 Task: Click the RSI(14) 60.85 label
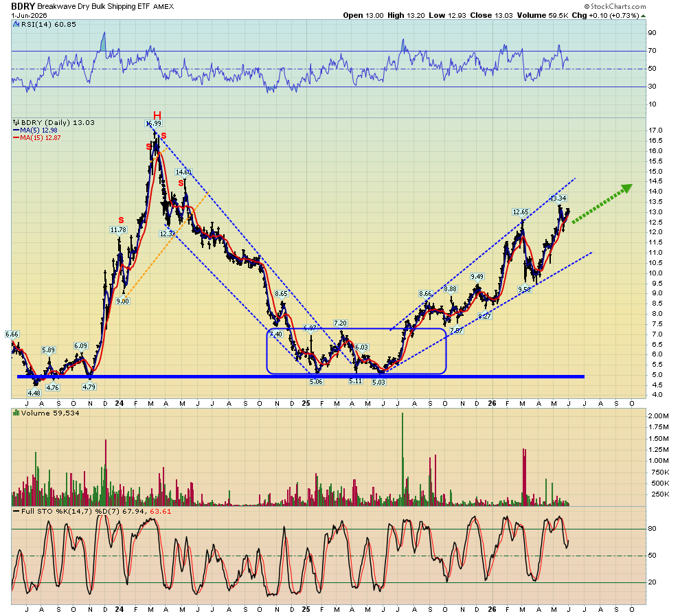(x=48, y=25)
